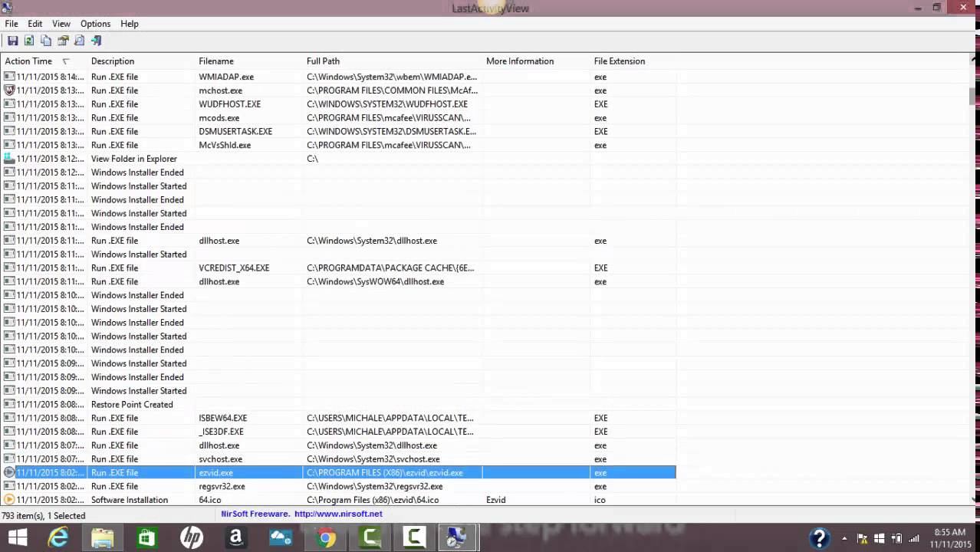Click the Refresh toolbar icon

(x=29, y=41)
